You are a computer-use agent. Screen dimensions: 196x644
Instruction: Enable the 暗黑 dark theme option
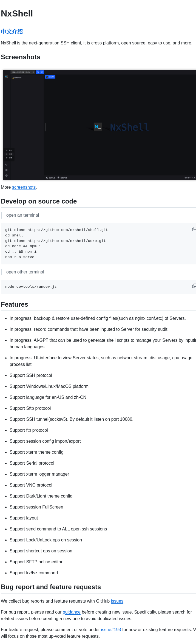tap(10, 154)
